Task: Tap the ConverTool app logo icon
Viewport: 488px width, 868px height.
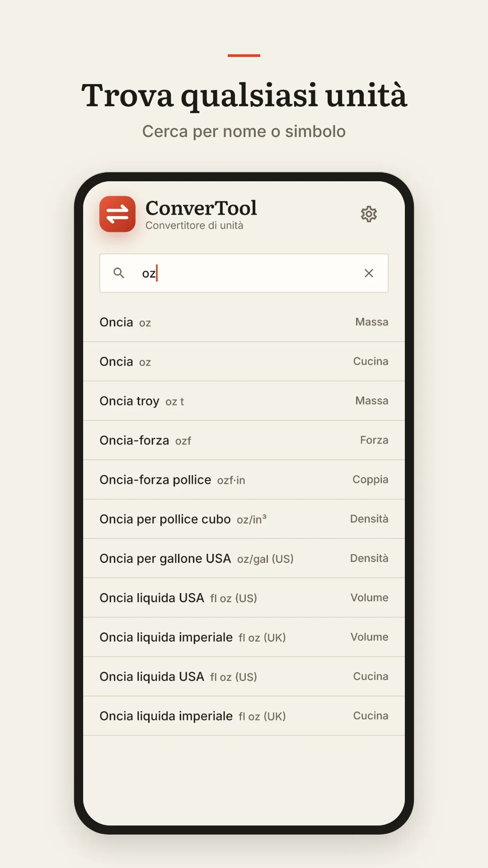Action: click(x=117, y=214)
